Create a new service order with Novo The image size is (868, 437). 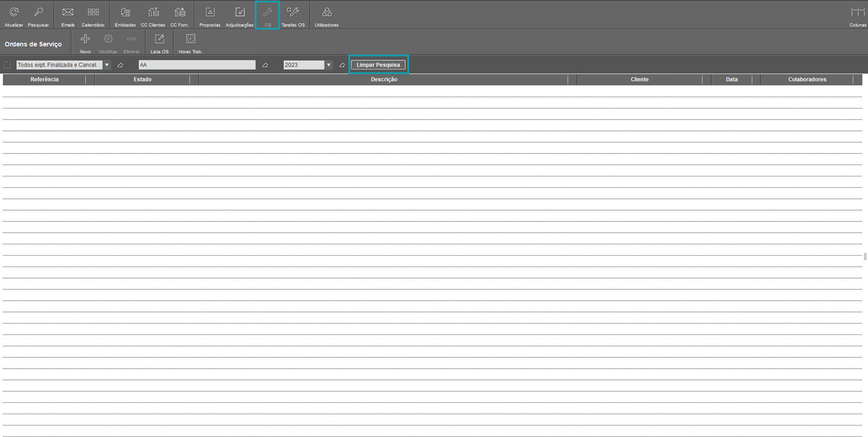[85, 42]
